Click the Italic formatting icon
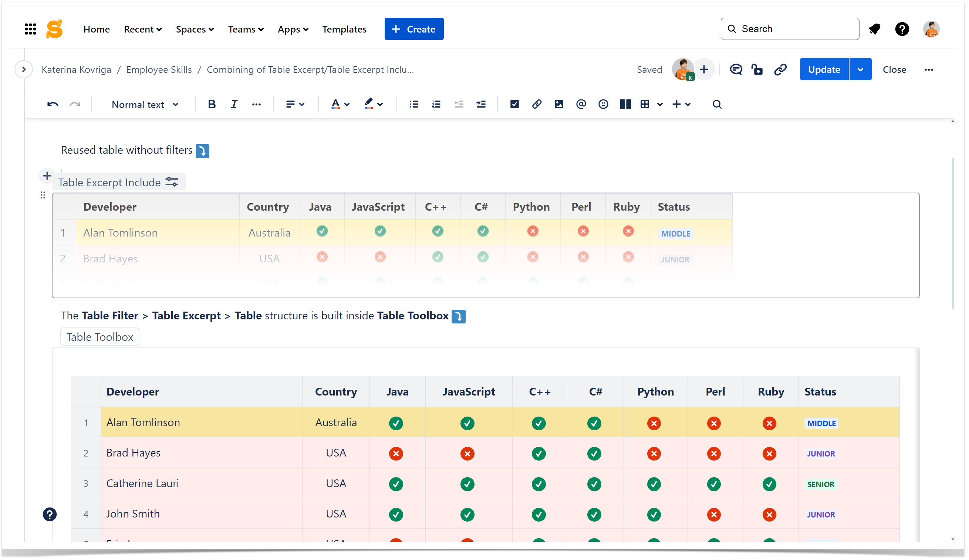Image resolution: width=969 pixels, height=560 pixels. pyautogui.click(x=234, y=105)
